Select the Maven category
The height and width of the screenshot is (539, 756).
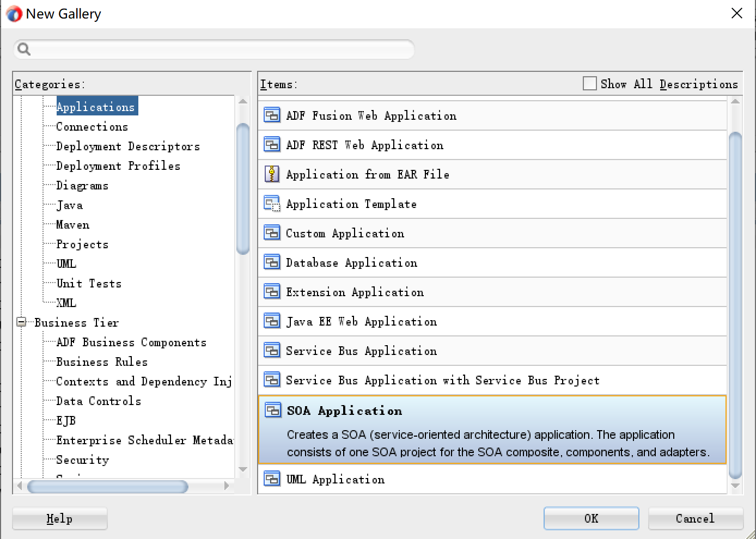[x=73, y=225]
